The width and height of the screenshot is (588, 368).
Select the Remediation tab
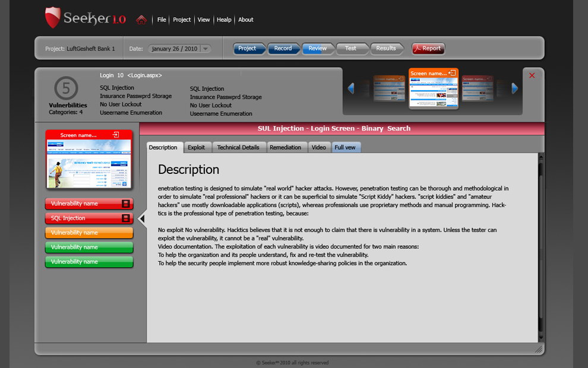pyautogui.click(x=285, y=147)
